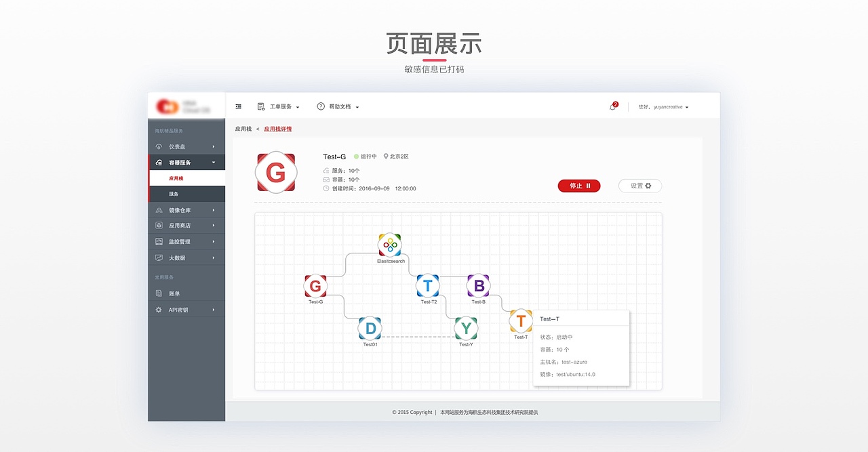Viewport: 868px width, 452px height.
Task: Expand the 仪表盘 submenu arrow
Action: click(x=213, y=146)
